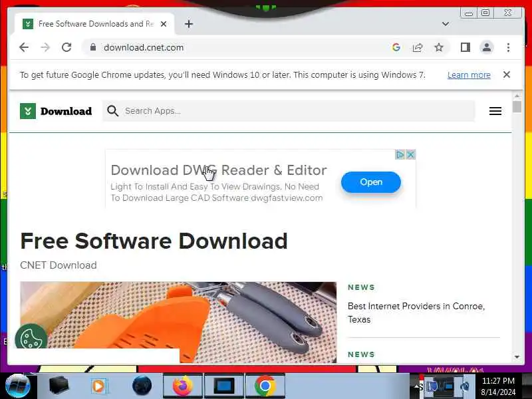Click the Free Software Download heading
The image size is (532, 399).
(x=154, y=241)
